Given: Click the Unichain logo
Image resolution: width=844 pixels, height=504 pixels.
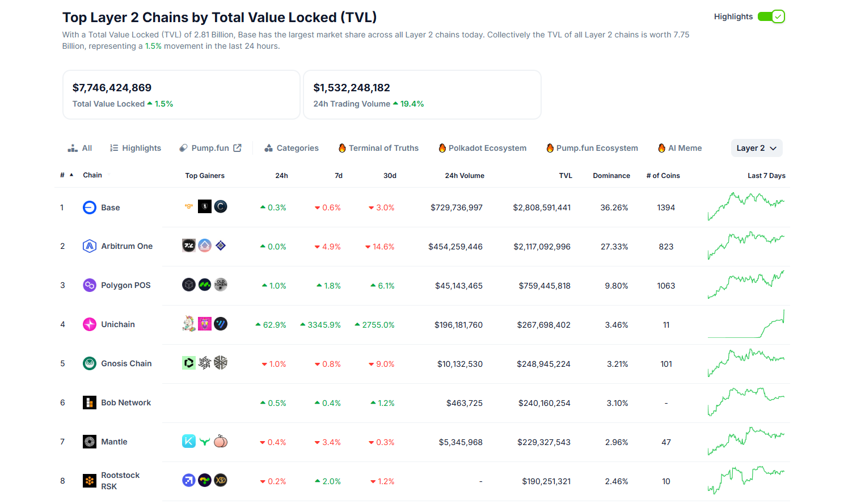Looking at the screenshot, I should tap(89, 324).
